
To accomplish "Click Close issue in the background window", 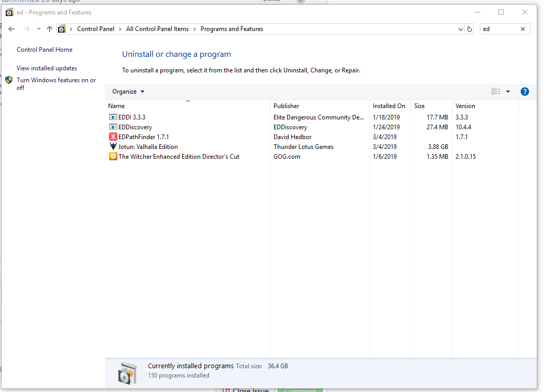I will (x=246, y=390).
